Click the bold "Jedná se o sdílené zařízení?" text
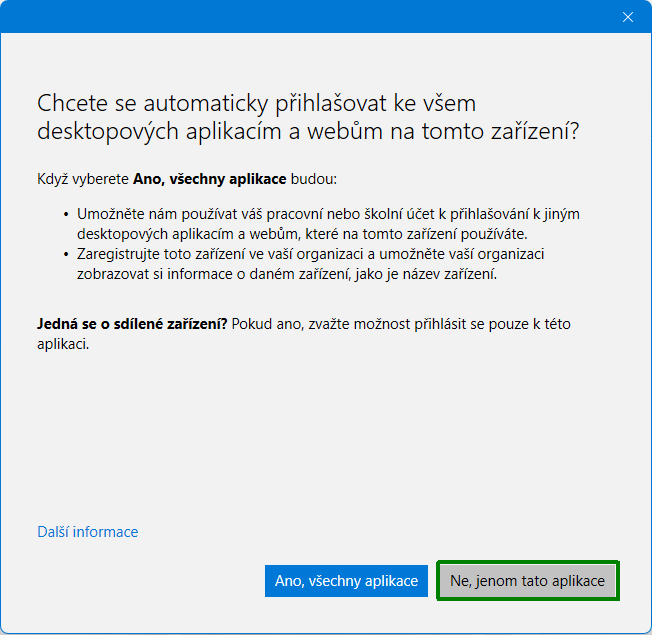 click(132, 325)
